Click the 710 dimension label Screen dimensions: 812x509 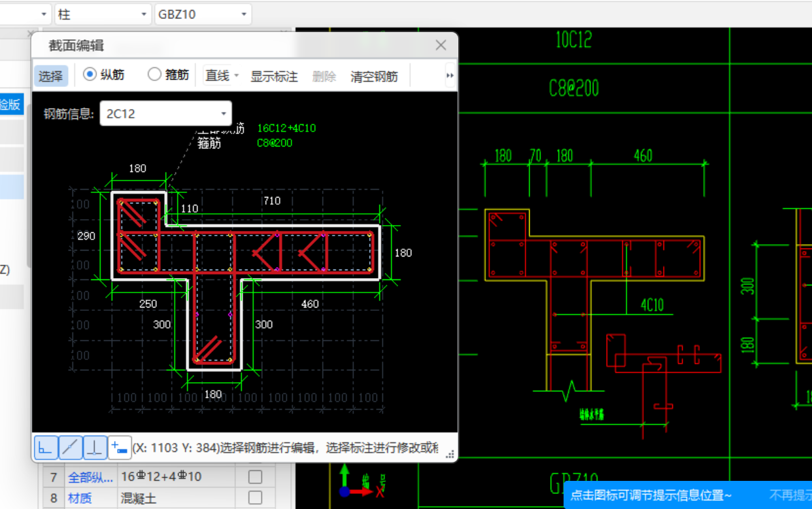[272, 200]
